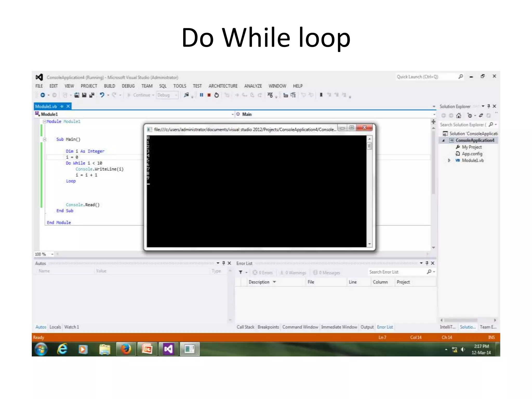Open the BUILD menu

(x=109, y=86)
